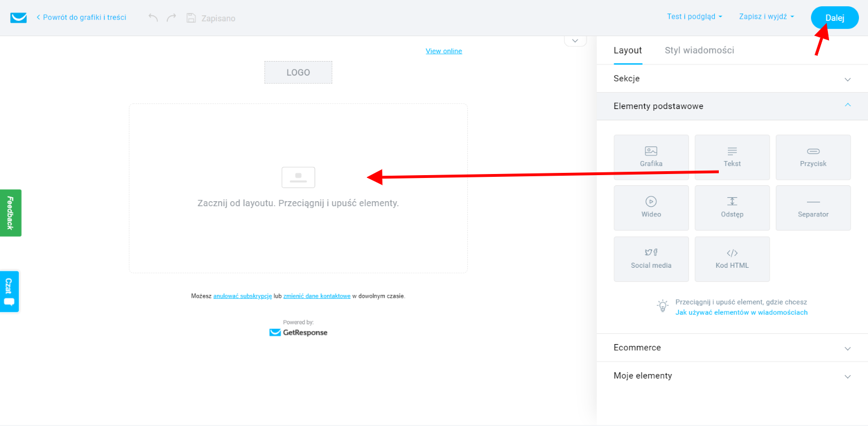Switch to the Styl wiadomości tab

click(x=699, y=50)
